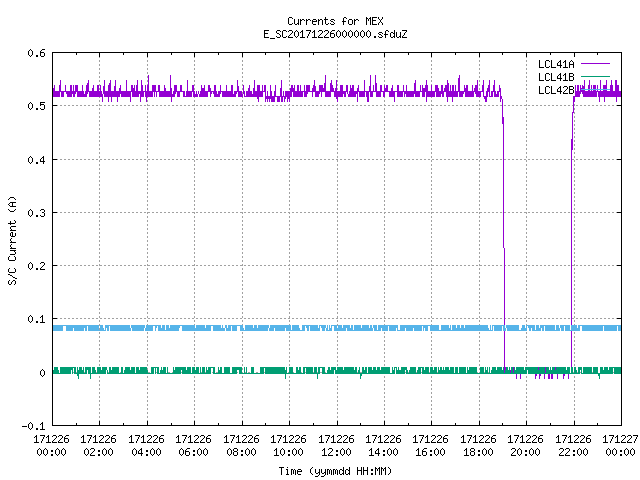Click the chart title 'Currents for MEX'
Image resolution: width=640 pixels, height=480 pixels.
[335, 21]
